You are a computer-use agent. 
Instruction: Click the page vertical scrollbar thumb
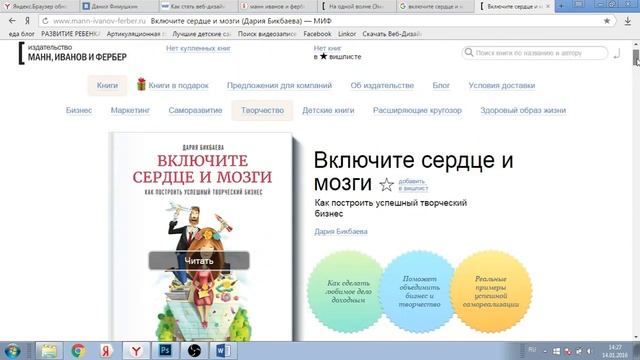(636, 58)
